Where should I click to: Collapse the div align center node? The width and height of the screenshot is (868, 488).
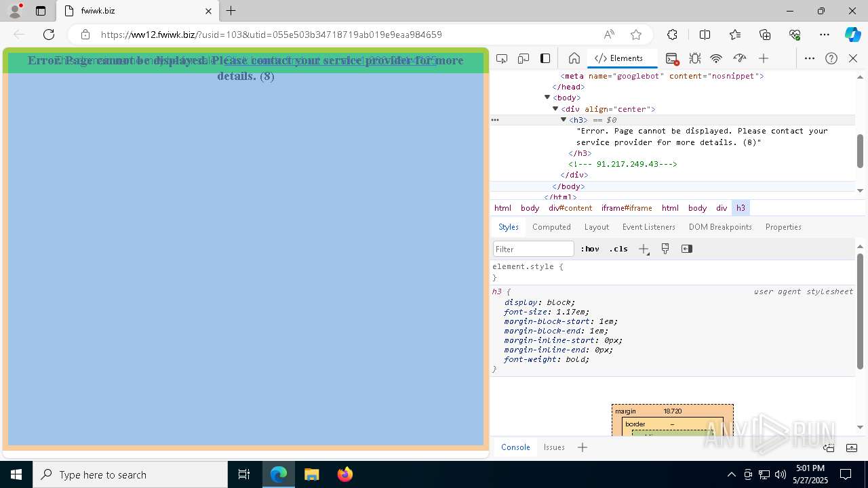pos(555,108)
